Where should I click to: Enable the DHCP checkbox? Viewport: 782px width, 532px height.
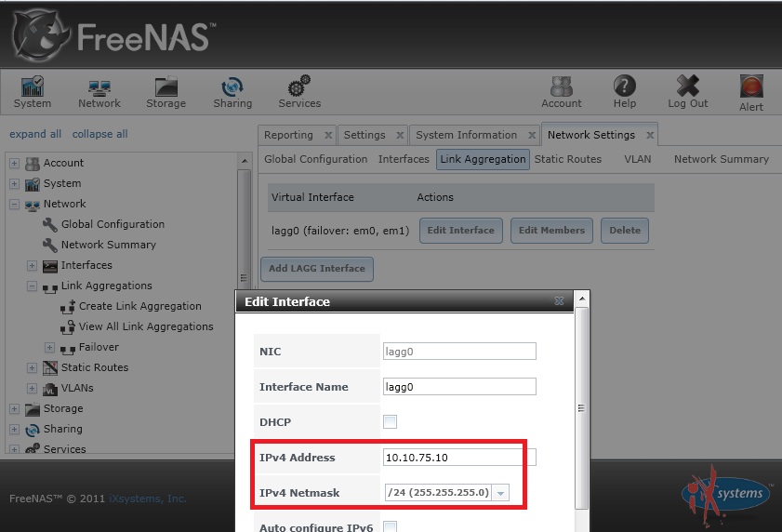point(390,421)
